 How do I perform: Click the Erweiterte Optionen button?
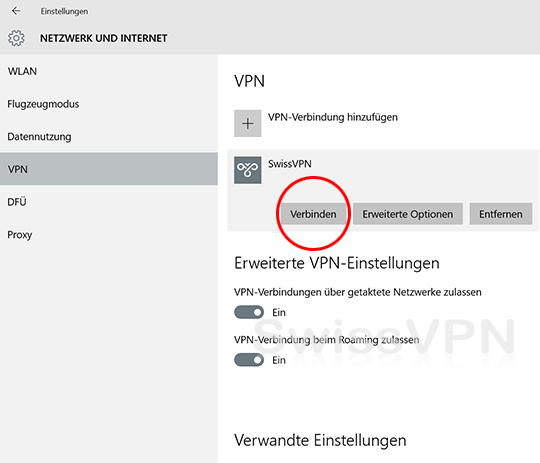[x=407, y=214]
